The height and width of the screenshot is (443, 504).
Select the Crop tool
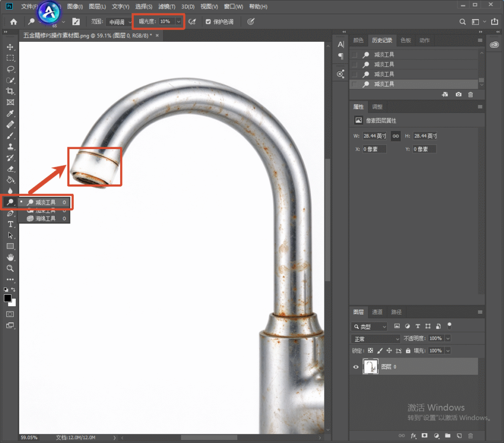tap(10, 91)
